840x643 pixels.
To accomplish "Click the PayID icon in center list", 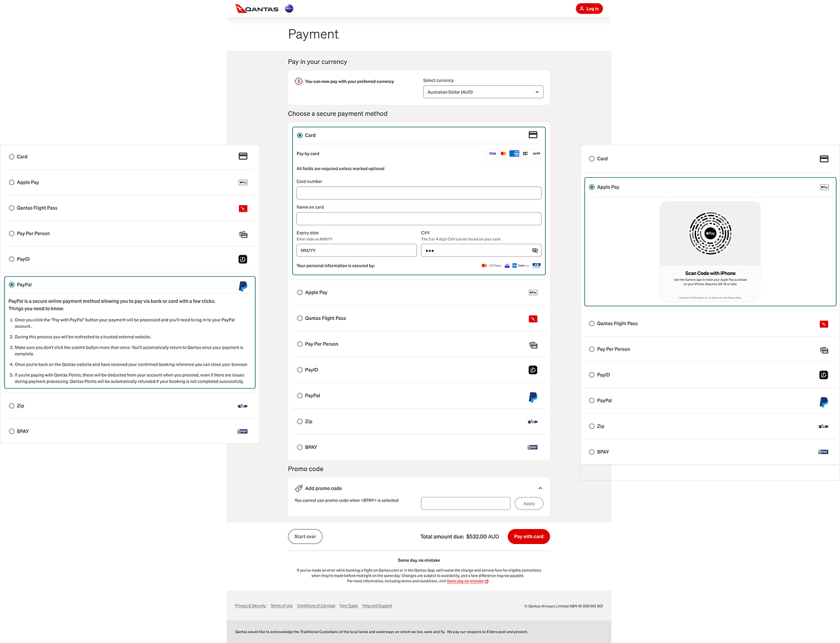I will point(533,370).
